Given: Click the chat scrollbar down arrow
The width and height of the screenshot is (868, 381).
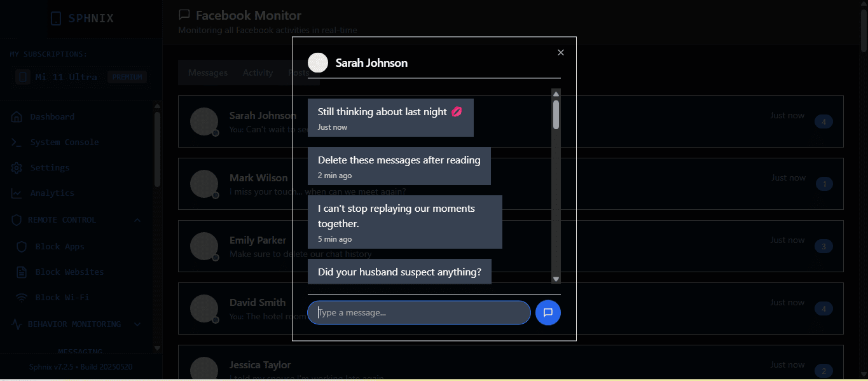Looking at the screenshot, I should click(556, 279).
